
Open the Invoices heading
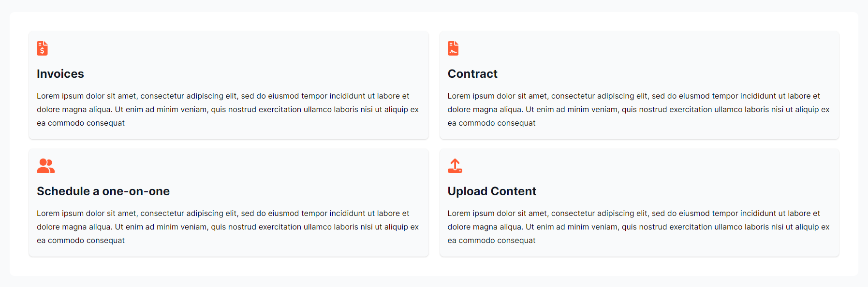[60, 74]
